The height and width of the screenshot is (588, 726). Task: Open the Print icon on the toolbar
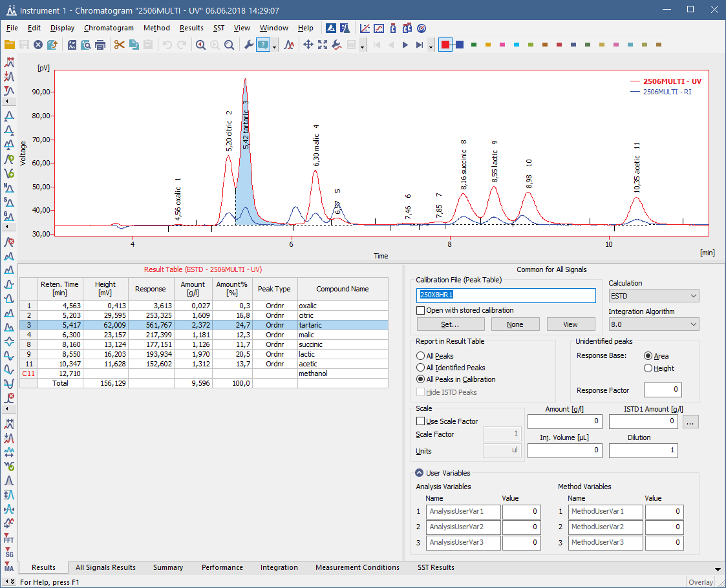101,45
